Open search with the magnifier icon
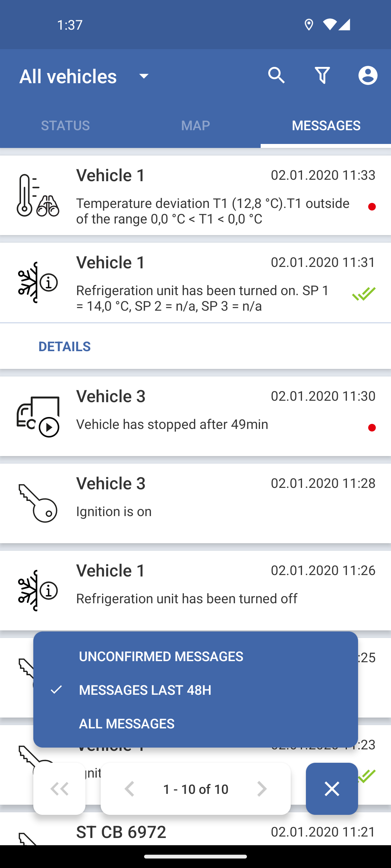The image size is (391, 868). point(276,76)
